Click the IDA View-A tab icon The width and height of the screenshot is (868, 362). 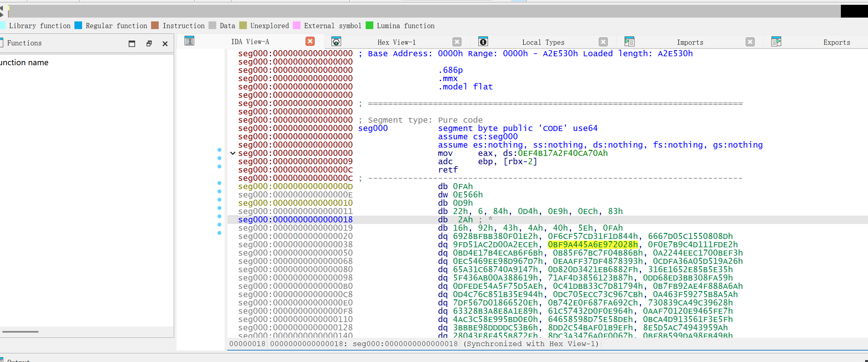(189, 42)
